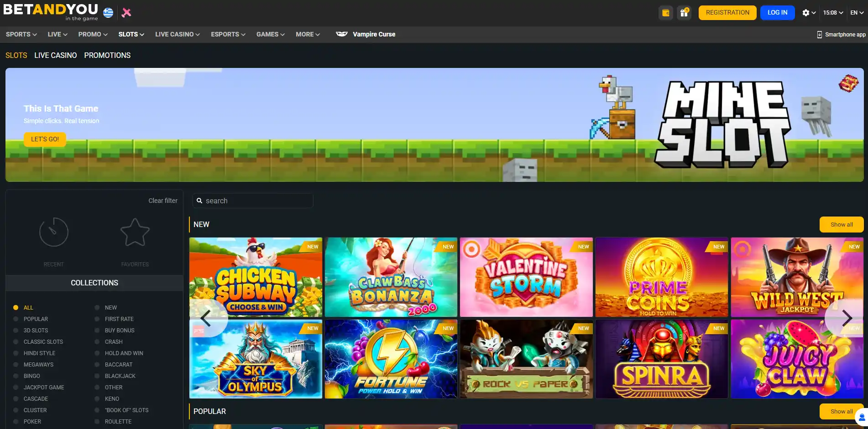Image resolution: width=868 pixels, height=429 pixels.
Task: Open Fortune Power Hold & Win game
Action: (391, 359)
